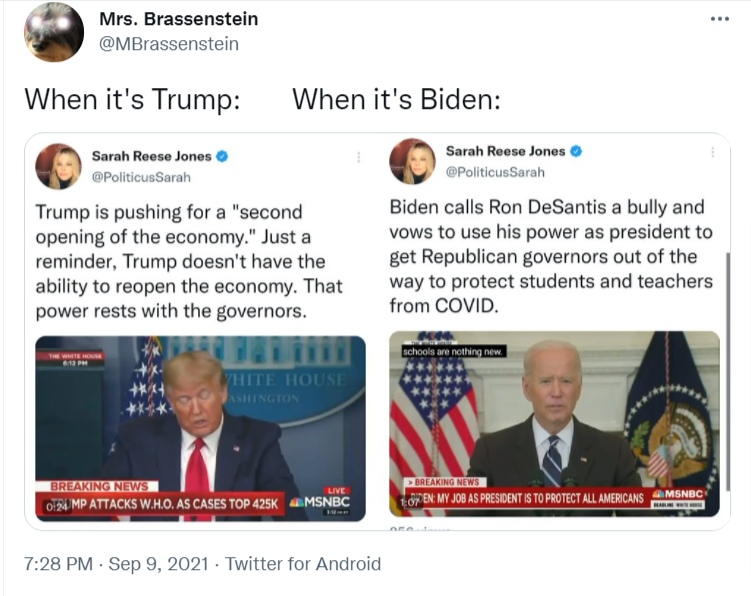Click Mrs. Brassenstein's profile avatar
Screen dimensions: 751x596
[x=54, y=32]
